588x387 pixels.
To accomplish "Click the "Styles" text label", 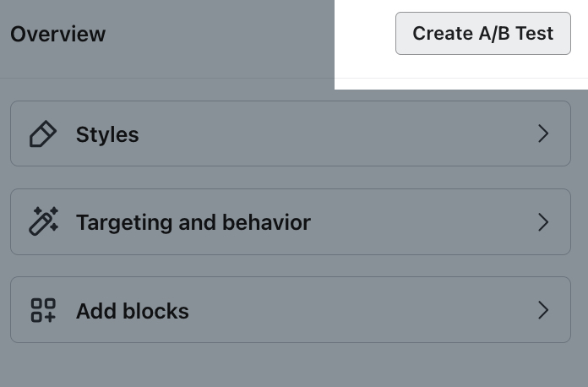I will pos(107,134).
